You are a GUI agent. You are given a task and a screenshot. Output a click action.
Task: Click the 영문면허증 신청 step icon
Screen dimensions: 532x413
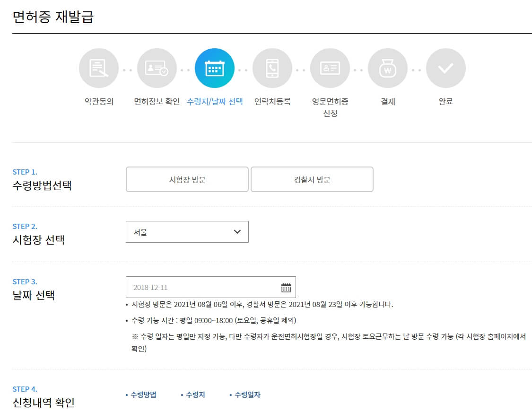point(330,68)
